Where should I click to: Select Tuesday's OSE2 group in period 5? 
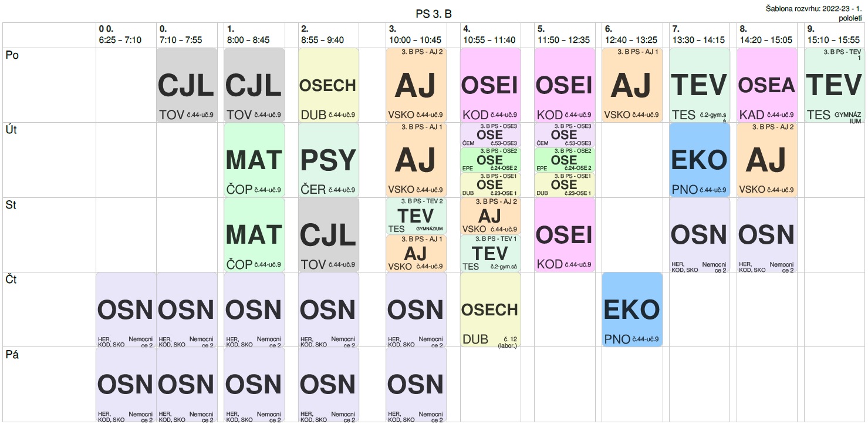(564, 159)
